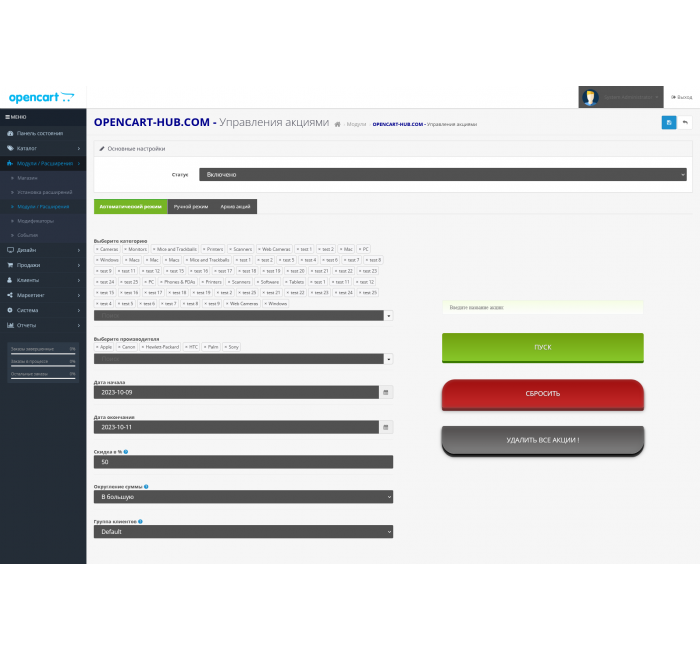700x650 pixels.
Task: Open the Статус dropdown showing Включено
Action: (443, 175)
